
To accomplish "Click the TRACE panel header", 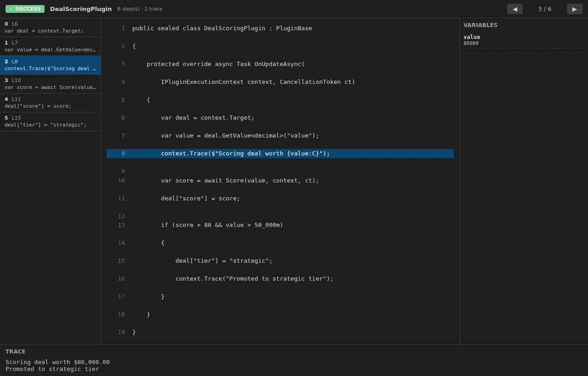I will point(16,352).
